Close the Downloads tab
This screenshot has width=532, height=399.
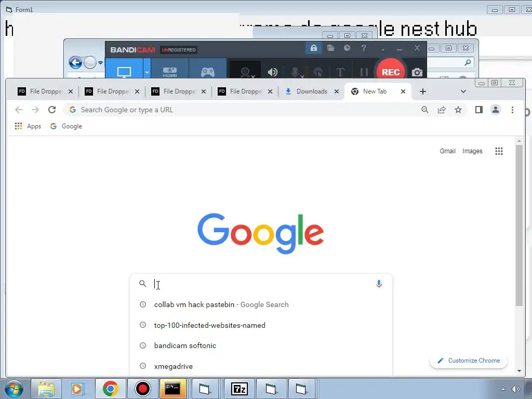point(337,91)
